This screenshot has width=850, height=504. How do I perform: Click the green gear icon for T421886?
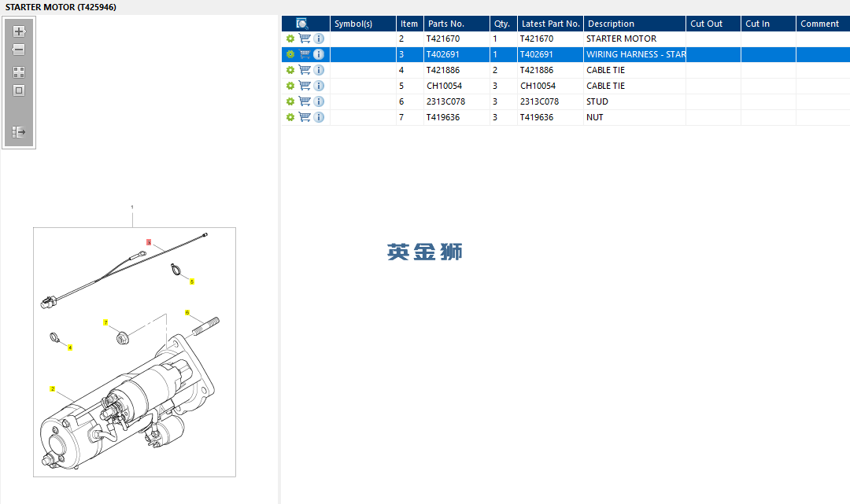click(290, 70)
